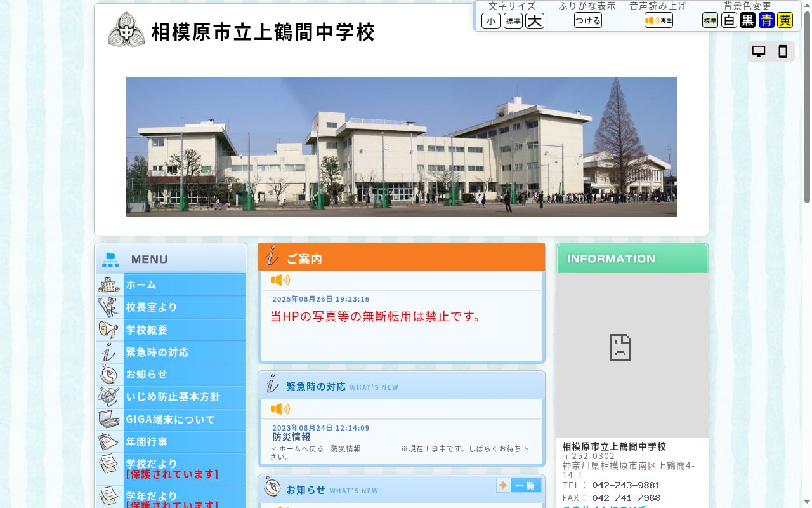The width and height of the screenshot is (812, 508).
Task: Open 一覧 list button in お知らせ
Action: (519, 486)
